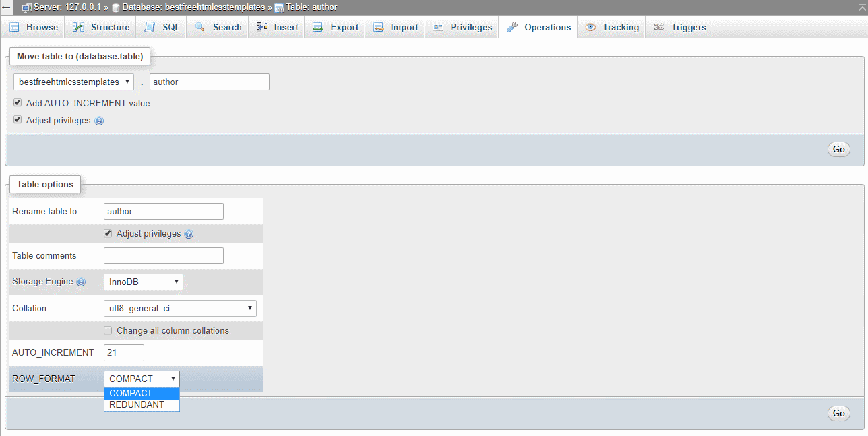Toggle Adjust privileges in Move table section

point(18,120)
